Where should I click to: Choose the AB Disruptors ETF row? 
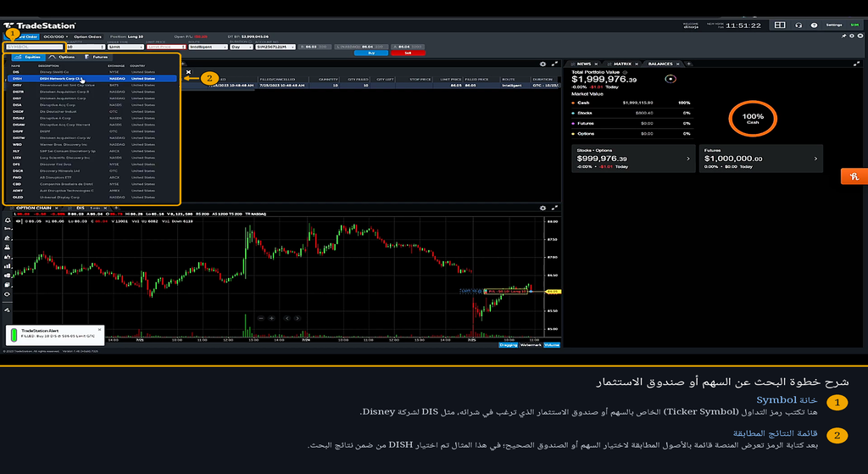92,178
